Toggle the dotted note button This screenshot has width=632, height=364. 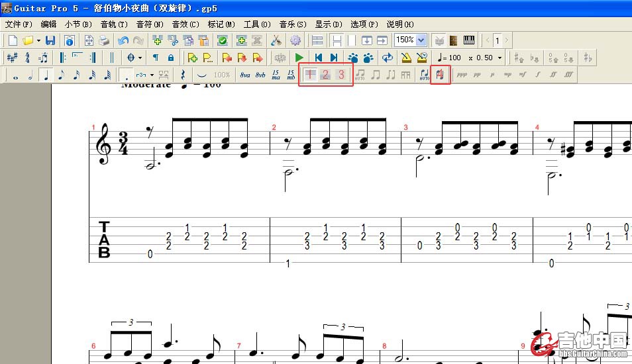127,75
